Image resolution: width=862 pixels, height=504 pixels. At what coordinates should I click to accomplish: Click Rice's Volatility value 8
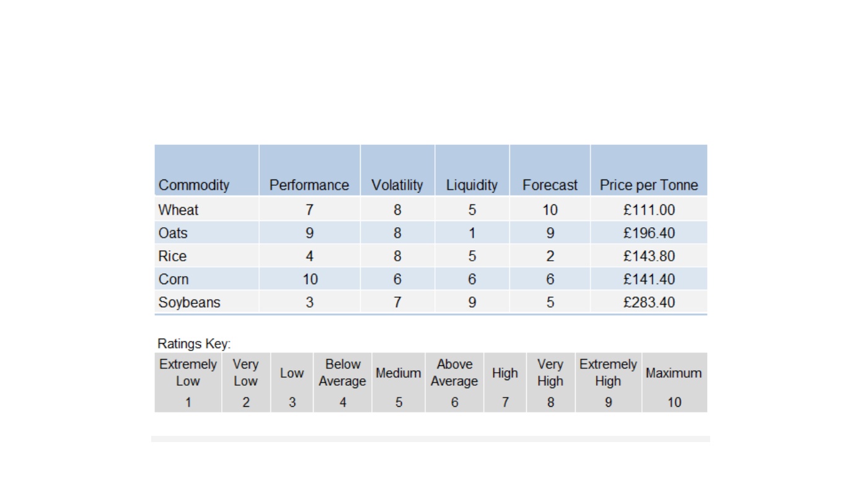397,256
